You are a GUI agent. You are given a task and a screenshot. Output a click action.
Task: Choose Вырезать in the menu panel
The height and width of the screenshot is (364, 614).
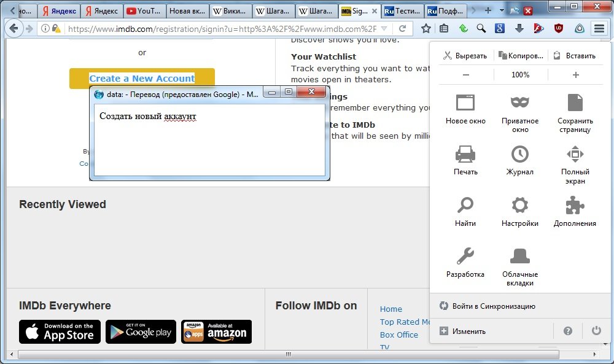pyautogui.click(x=465, y=56)
